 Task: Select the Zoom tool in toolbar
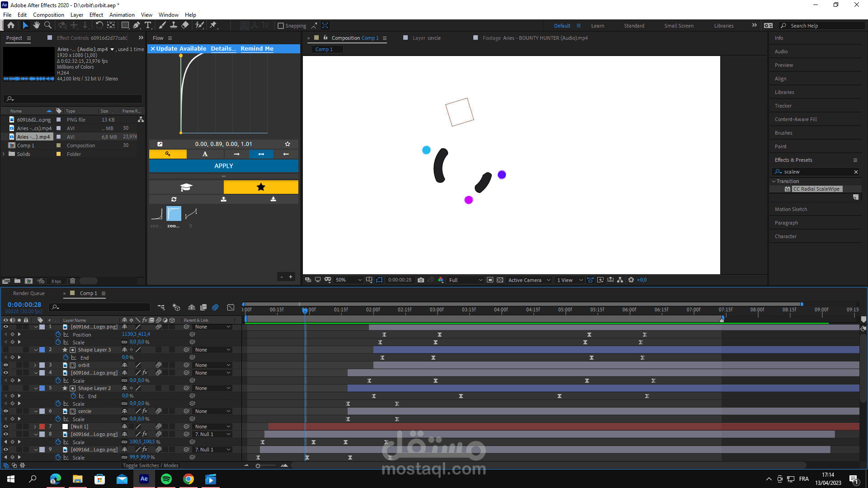(x=48, y=25)
